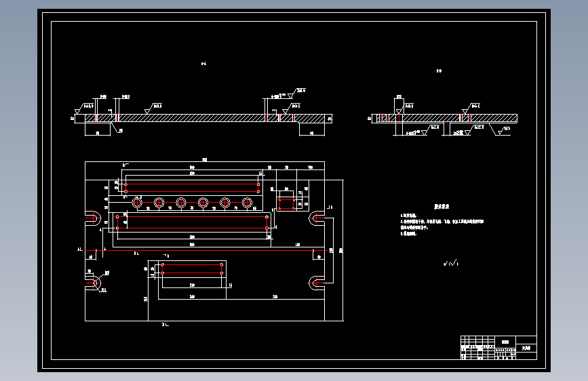Click the leftmost circle in the row of six holes
The image size is (588, 381).
(137, 203)
